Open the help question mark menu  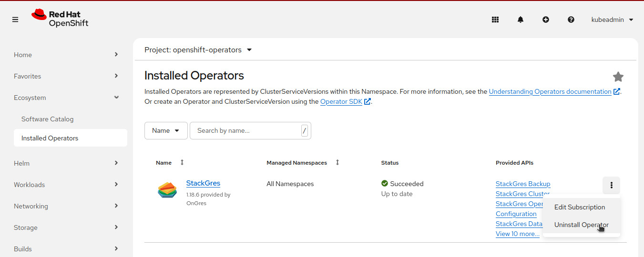tap(571, 20)
